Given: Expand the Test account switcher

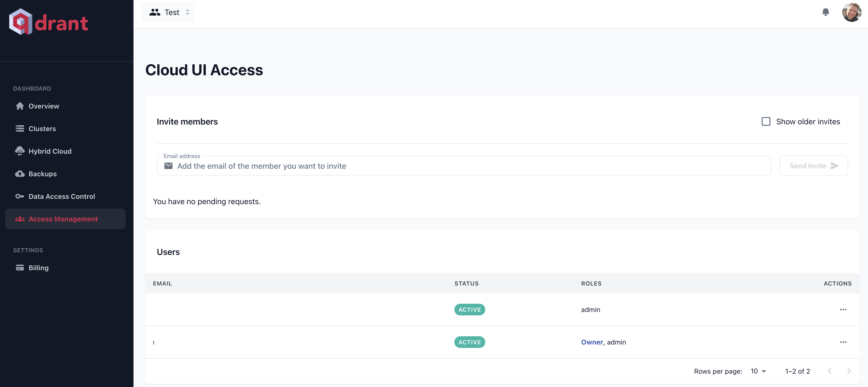Looking at the screenshot, I should click(168, 12).
